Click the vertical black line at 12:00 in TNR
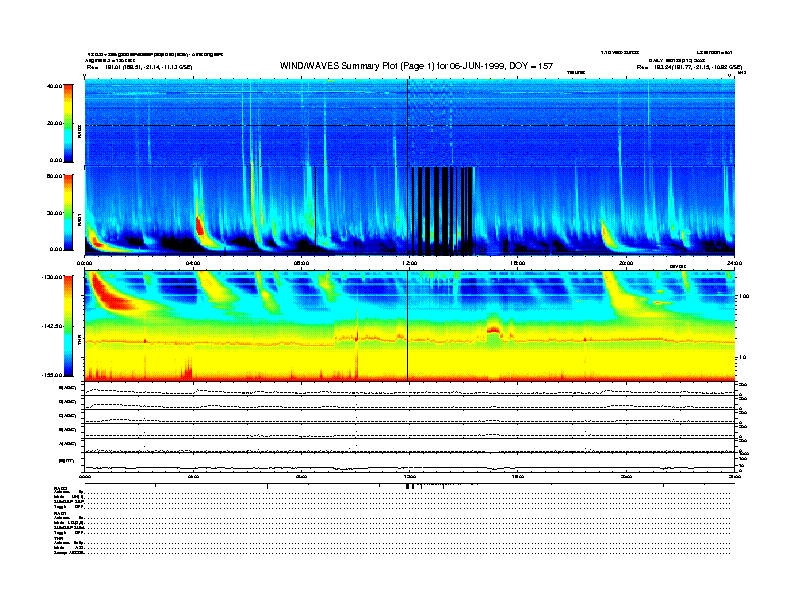Viewport: 792px width, 612px height. coord(408,326)
